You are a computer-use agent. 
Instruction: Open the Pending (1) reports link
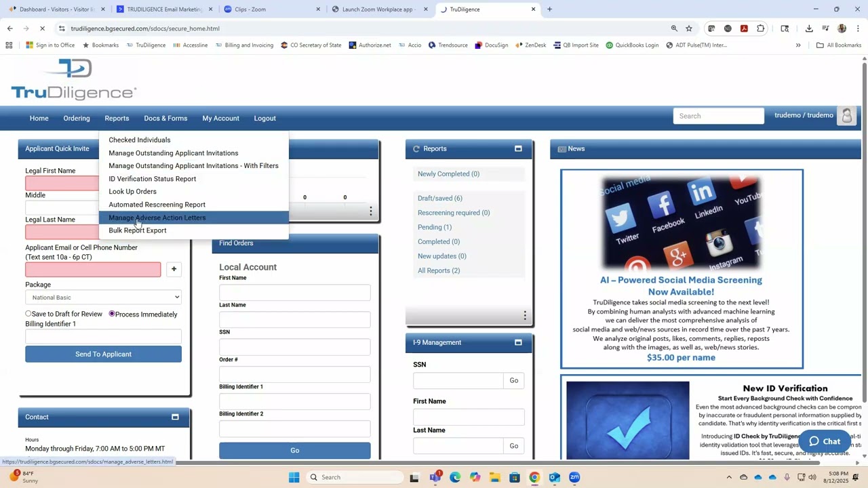pyautogui.click(x=435, y=228)
